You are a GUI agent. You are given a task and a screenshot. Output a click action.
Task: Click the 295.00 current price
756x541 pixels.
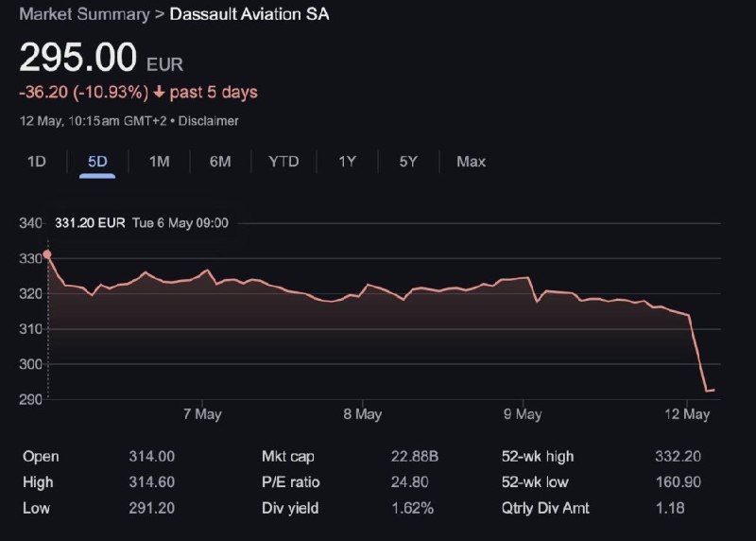78,57
